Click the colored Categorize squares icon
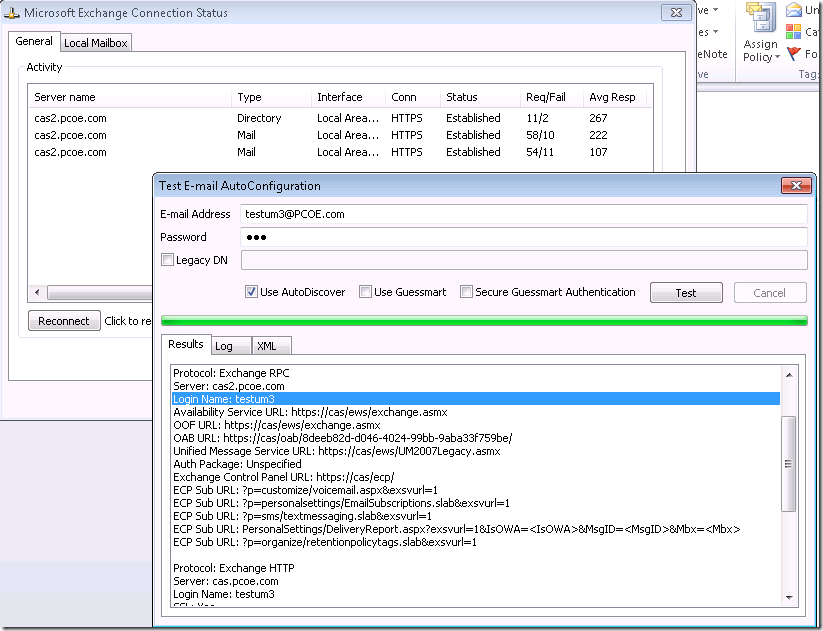Image resolution: width=823 pixels, height=631 pixels. point(794,31)
